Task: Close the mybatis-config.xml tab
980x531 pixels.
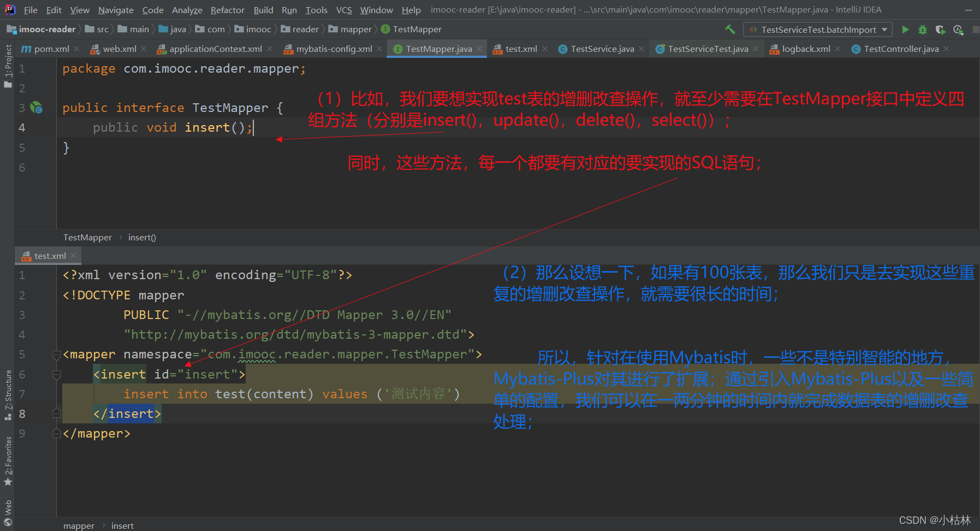Action: 379,49
